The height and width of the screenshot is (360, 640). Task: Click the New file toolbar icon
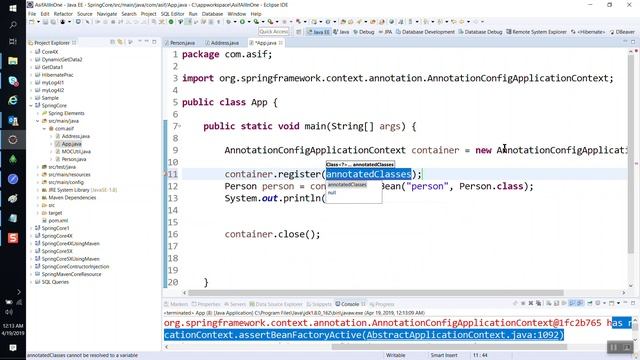(x=32, y=22)
